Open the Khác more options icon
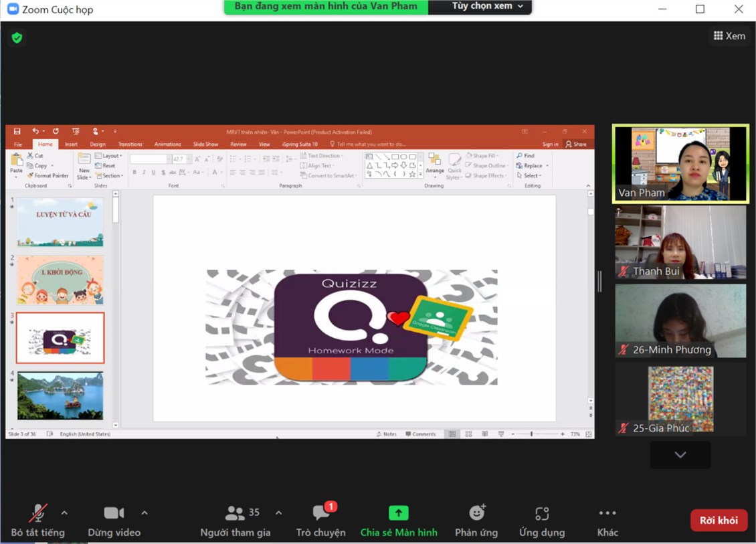The height and width of the screenshot is (544, 756). 607,513
